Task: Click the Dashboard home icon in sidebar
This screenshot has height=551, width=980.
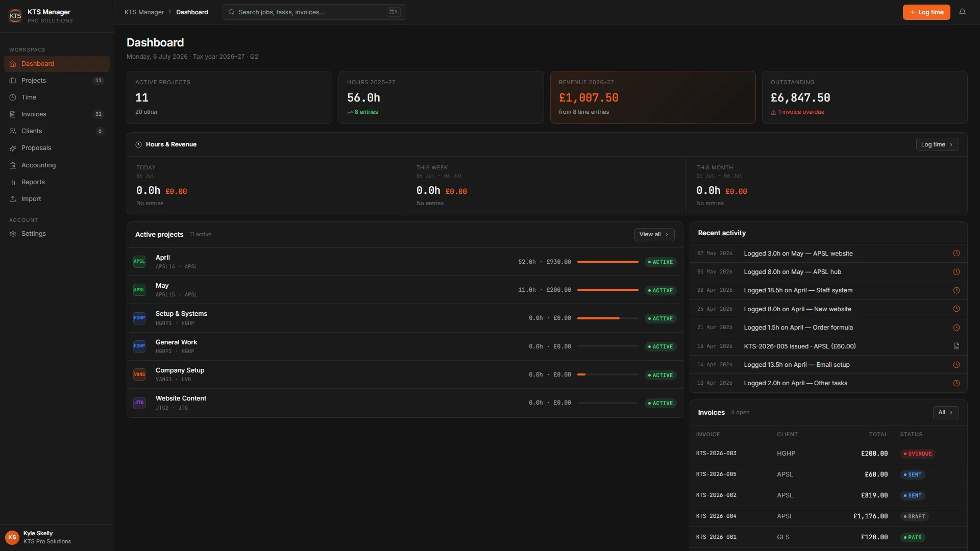Action: click(13, 64)
